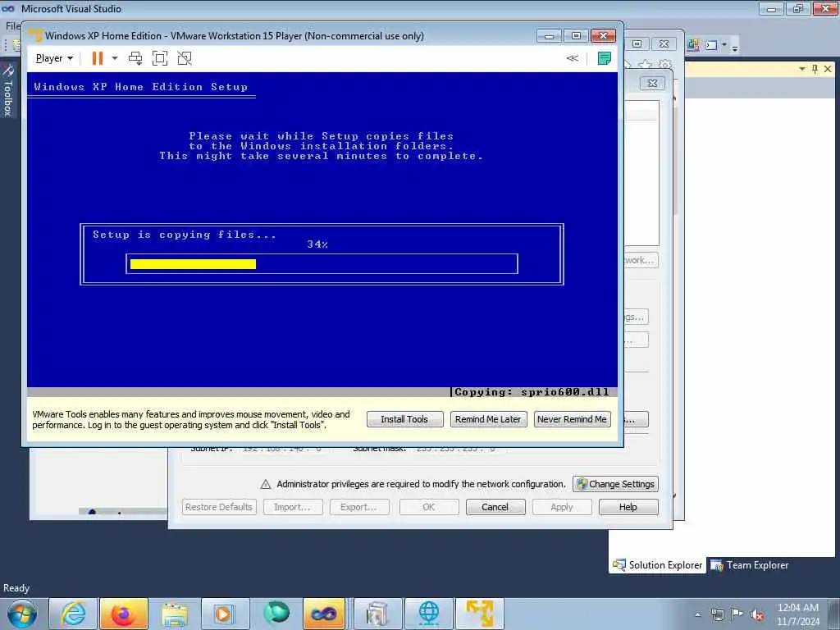The height and width of the screenshot is (630, 840).
Task: Launch Internet Explorer from taskbar
Action: click(73, 614)
